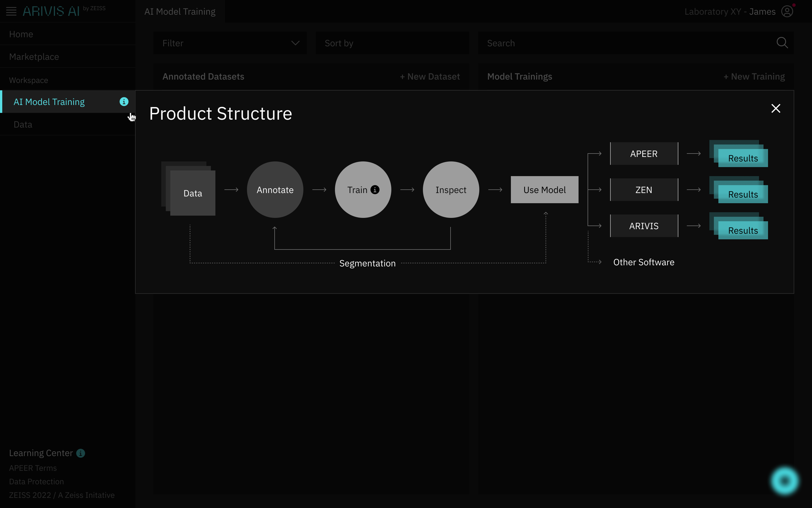Click Laboratory XY - James account label
Viewport: 812px width, 508px height.
click(730, 12)
